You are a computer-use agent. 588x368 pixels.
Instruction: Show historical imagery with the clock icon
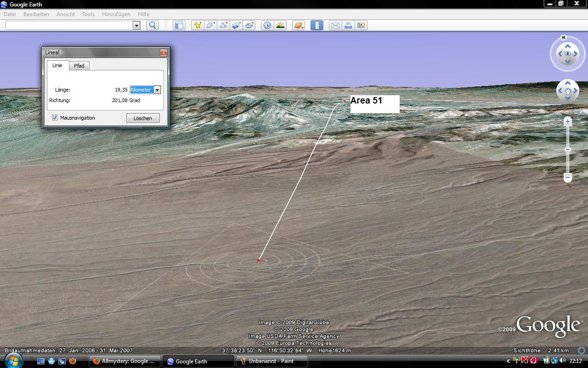(x=267, y=25)
